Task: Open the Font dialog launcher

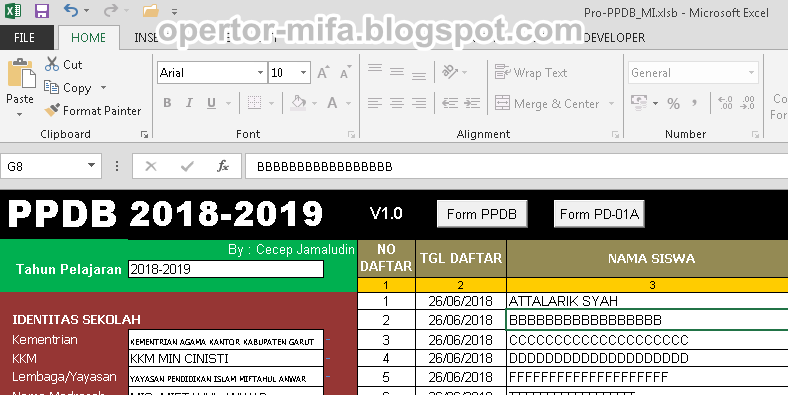Action: [x=351, y=134]
